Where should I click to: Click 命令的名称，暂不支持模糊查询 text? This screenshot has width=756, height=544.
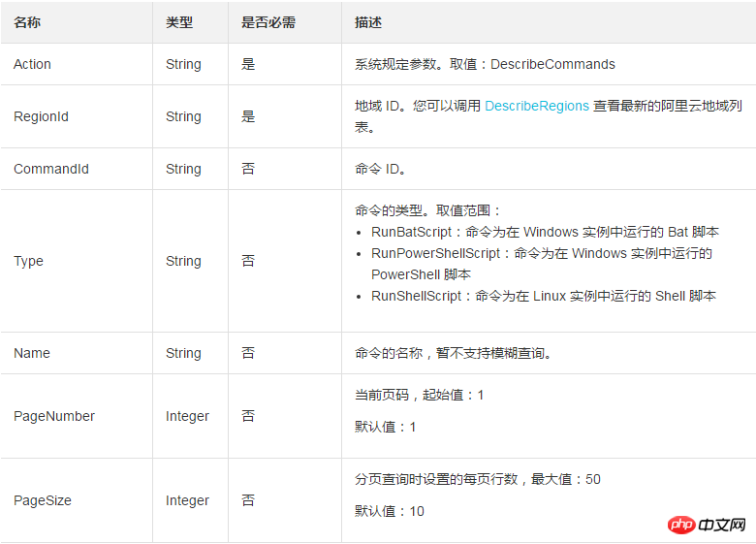point(454,353)
